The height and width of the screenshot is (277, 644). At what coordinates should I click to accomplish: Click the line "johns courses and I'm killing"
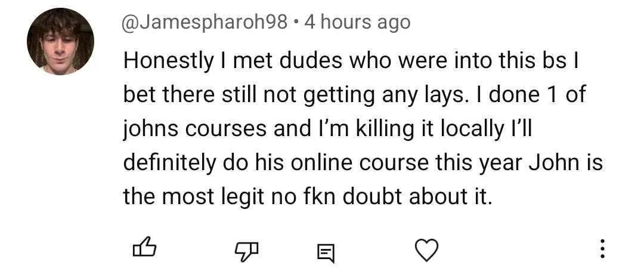pos(328,130)
